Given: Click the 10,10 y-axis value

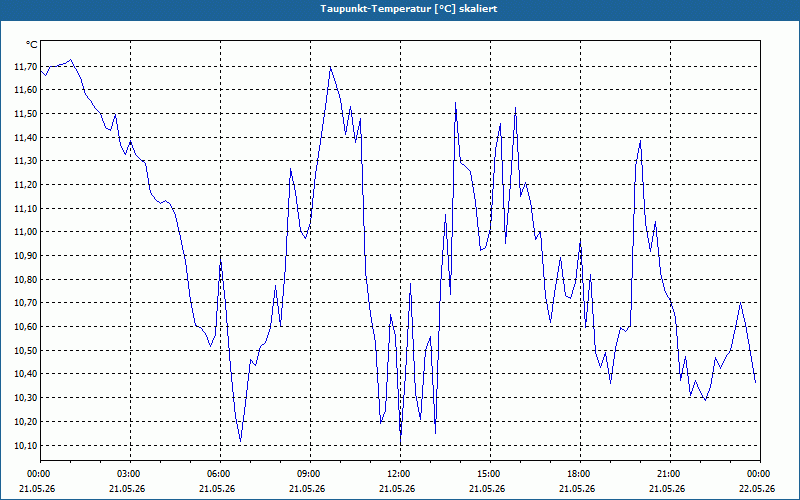Looking at the screenshot, I should (26, 445).
